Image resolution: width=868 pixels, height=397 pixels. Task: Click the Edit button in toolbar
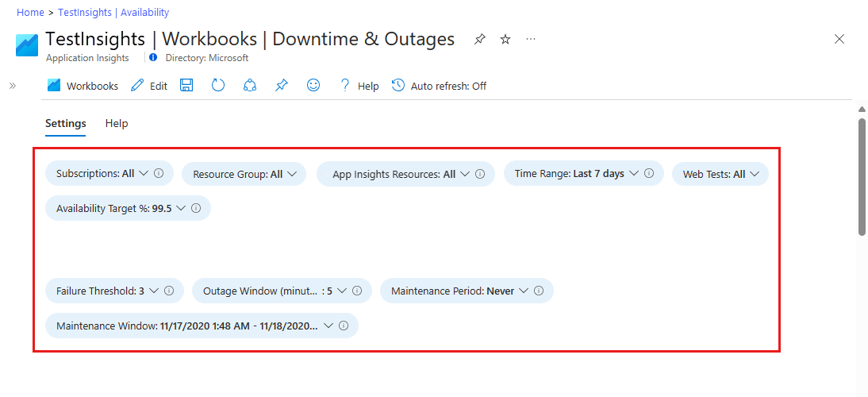tap(149, 86)
